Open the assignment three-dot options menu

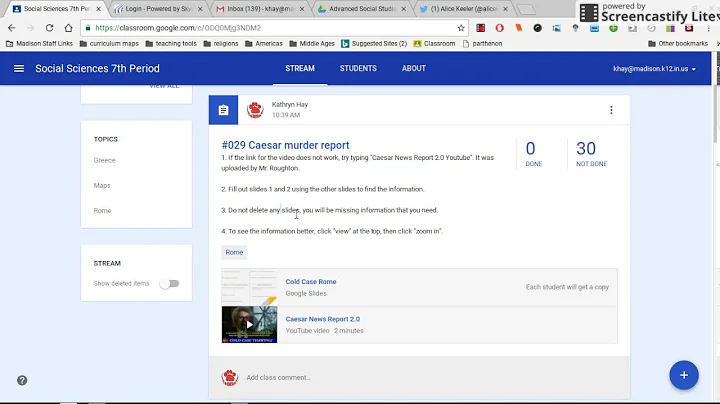[611, 110]
